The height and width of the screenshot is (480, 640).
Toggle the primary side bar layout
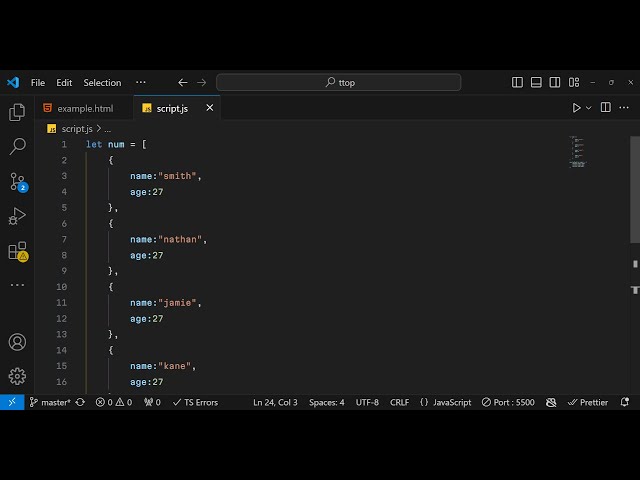tap(517, 83)
